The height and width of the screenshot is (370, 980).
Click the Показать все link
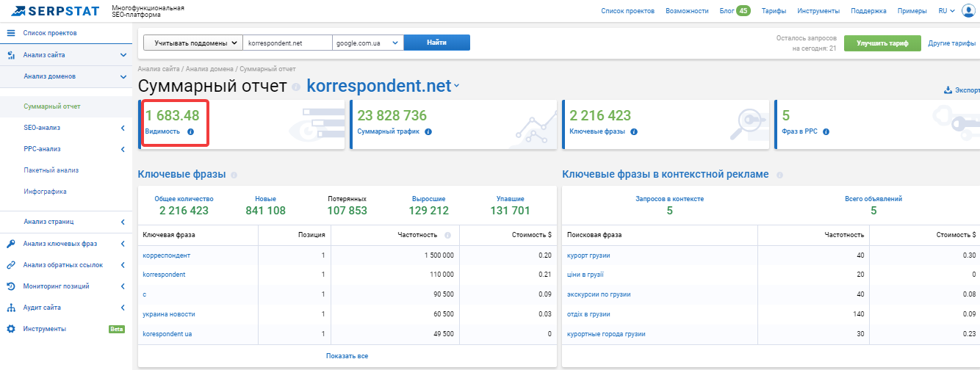[x=347, y=356]
